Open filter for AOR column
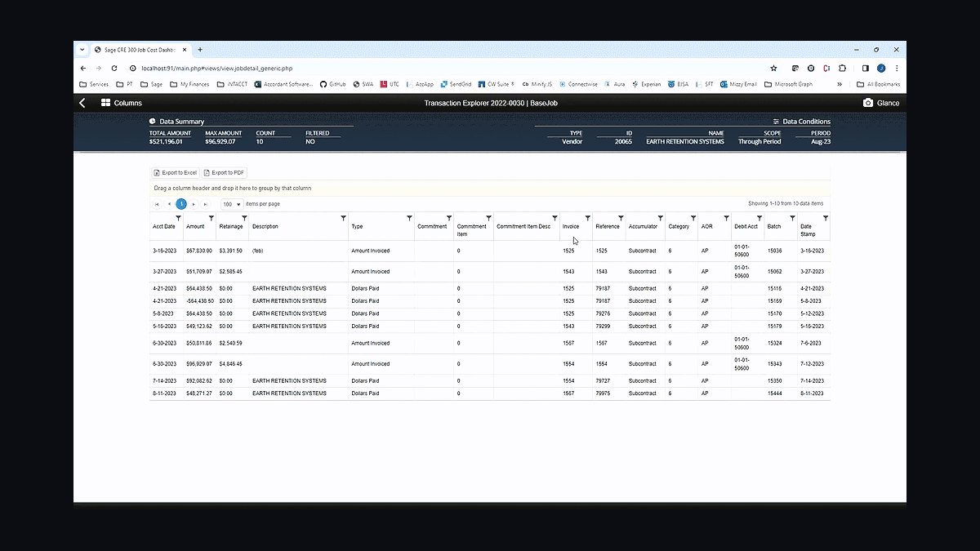980x551 pixels. [x=727, y=218]
